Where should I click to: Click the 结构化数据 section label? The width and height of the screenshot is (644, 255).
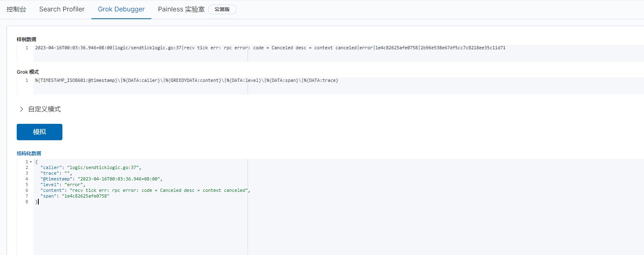tap(29, 154)
